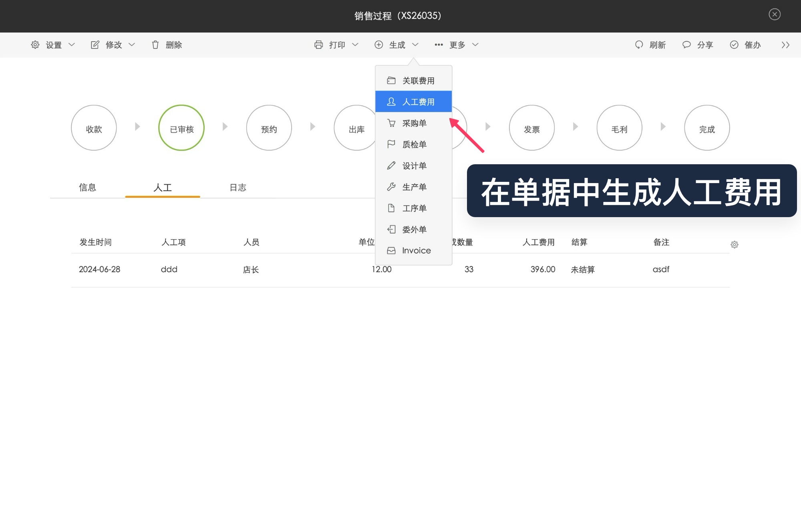
Task: Switch to the 日志 tab
Action: pos(238,187)
